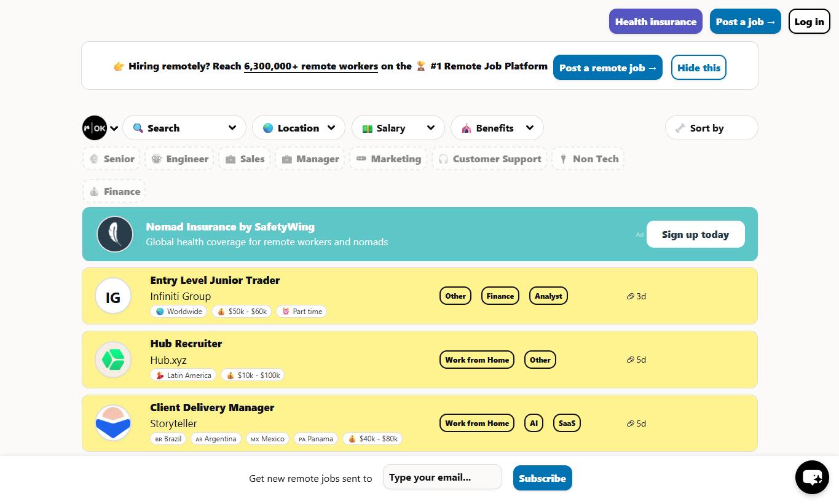
Task: Open Client Delivery Manager job listing
Action: pyautogui.click(x=212, y=408)
